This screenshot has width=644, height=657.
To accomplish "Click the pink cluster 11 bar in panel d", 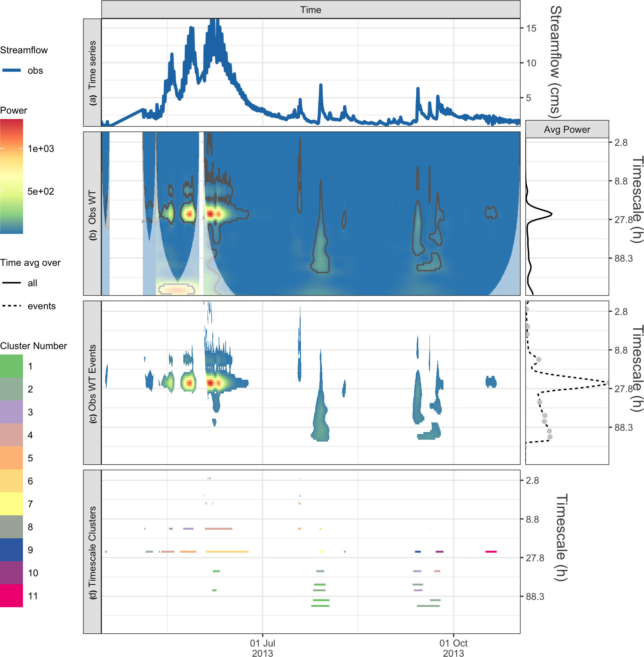I will 491,552.
